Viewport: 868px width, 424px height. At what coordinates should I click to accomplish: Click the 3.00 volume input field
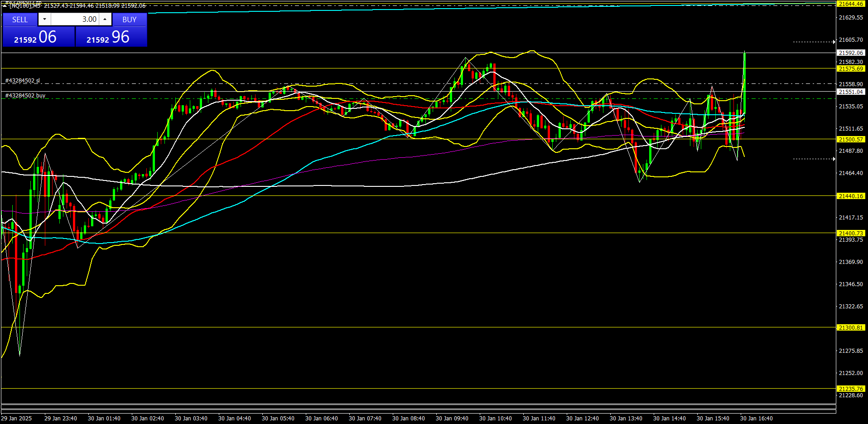click(75, 19)
